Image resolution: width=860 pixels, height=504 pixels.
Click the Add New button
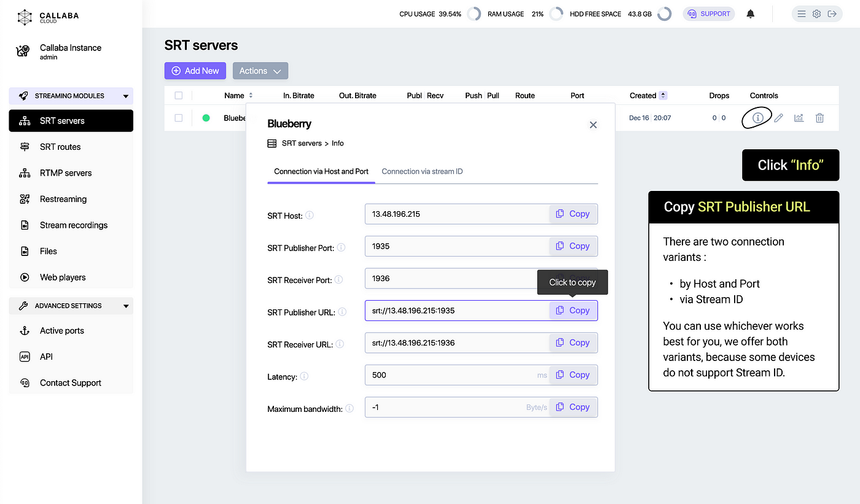(x=195, y=71)
